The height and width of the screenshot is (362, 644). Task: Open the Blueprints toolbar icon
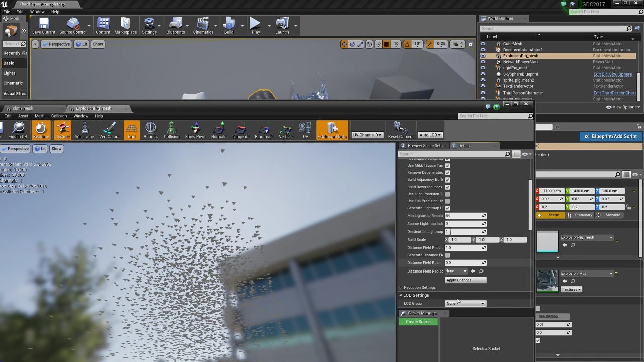coord(176,26)
